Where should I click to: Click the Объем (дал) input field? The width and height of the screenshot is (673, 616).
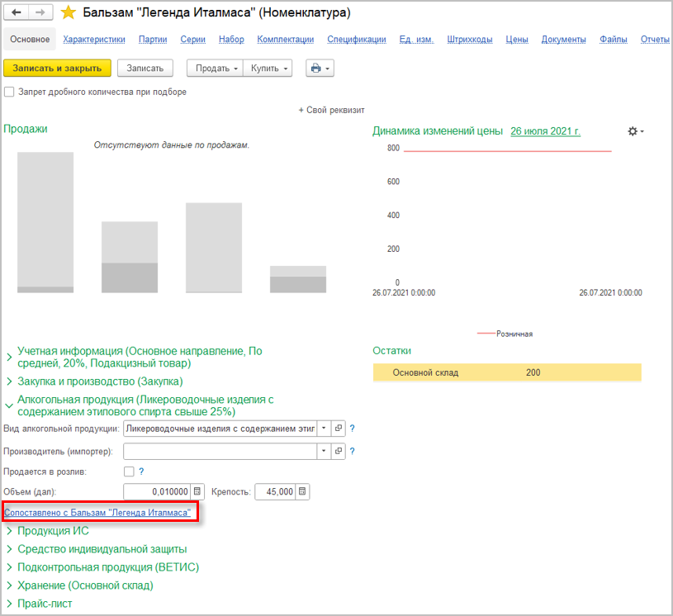[x=157, y=492]
